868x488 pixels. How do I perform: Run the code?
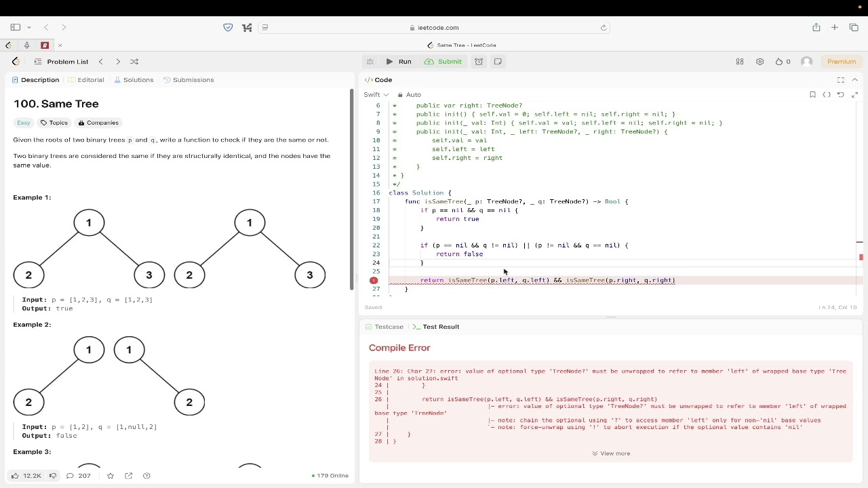point(399,62)
